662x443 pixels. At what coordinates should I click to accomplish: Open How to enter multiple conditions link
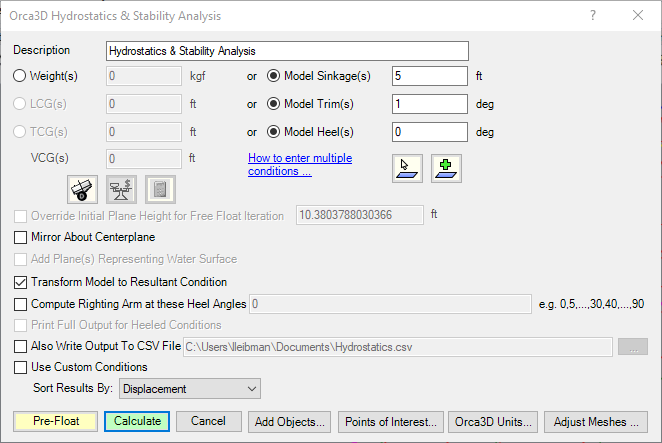[300, 164]
